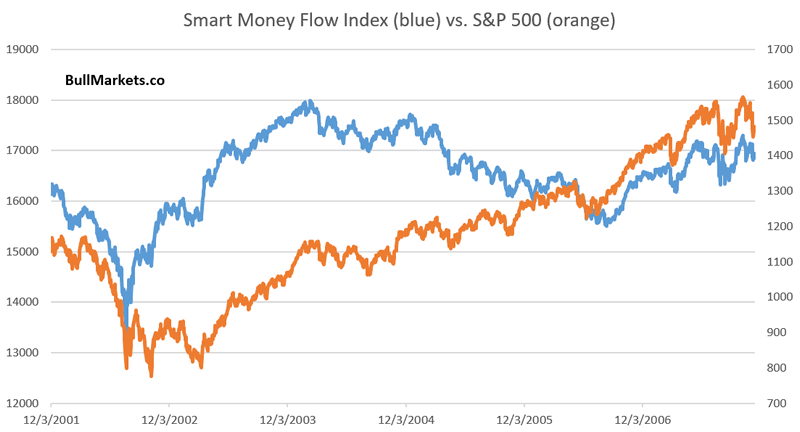
Task: Select the 16000 left axis label
Action: (x=22, y=201)
